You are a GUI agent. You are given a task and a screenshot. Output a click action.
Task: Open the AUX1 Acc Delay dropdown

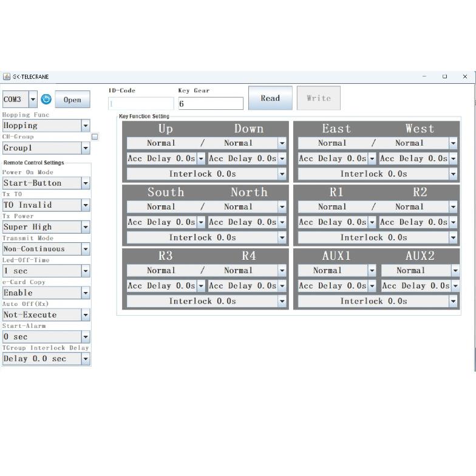tap(337, 286)
